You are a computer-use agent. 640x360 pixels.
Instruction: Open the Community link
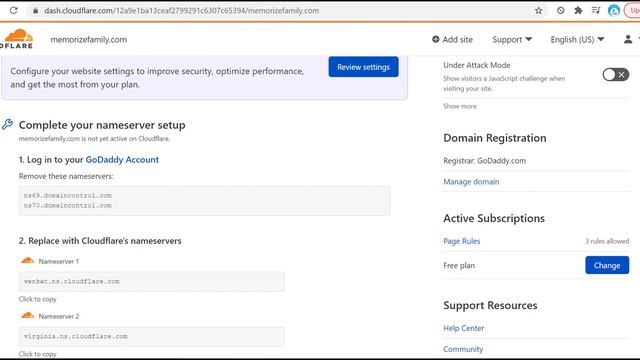tap(463, 349)
